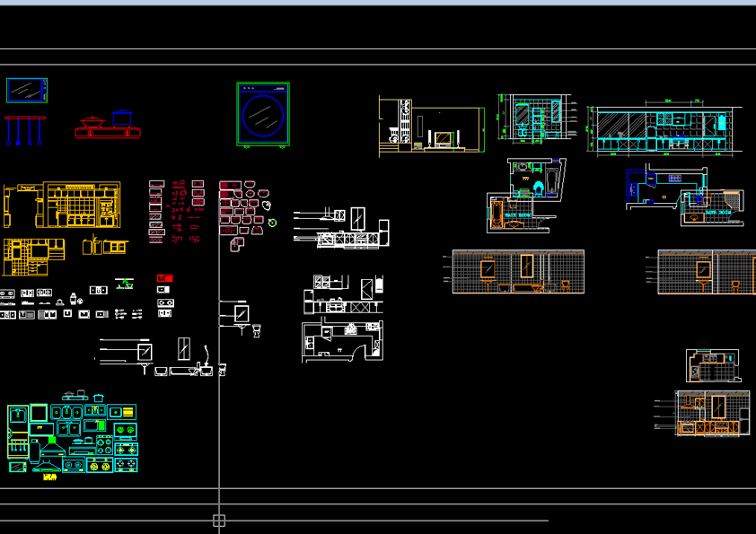Viewport: 756px width, 534px height.
Task: Select the upper white kitchen elevation with range hood
Action: tap(341, 227)
